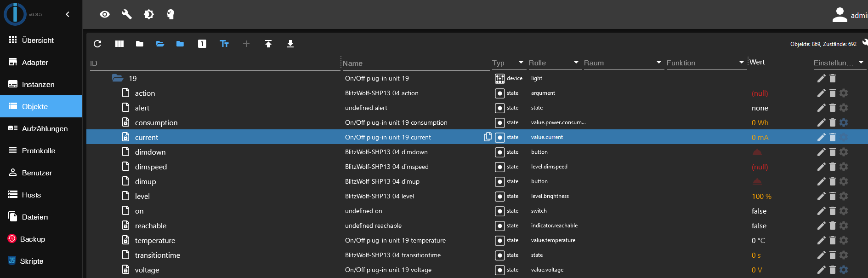Select the temperature tree row

click(x=477, y=240)
